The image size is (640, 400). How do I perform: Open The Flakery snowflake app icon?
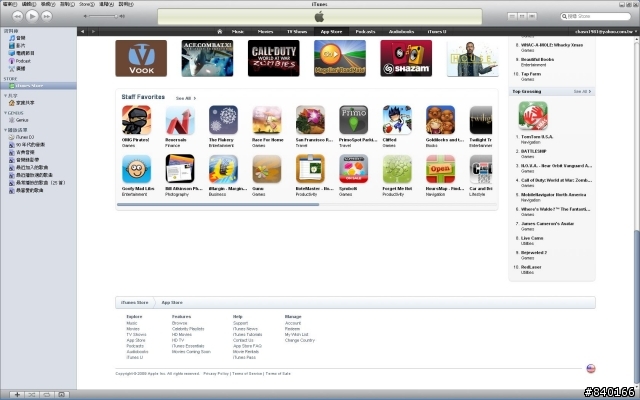click(x=223, y=120)
